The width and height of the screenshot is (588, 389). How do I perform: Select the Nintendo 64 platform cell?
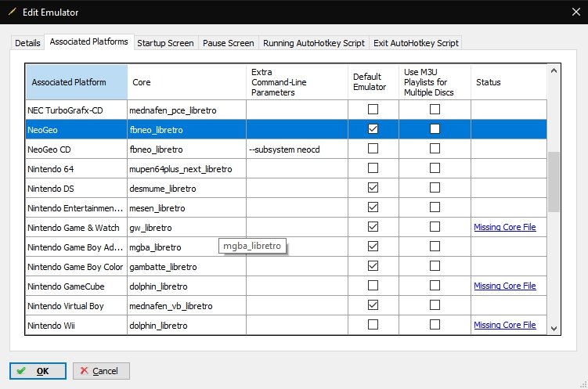[77, 169]
